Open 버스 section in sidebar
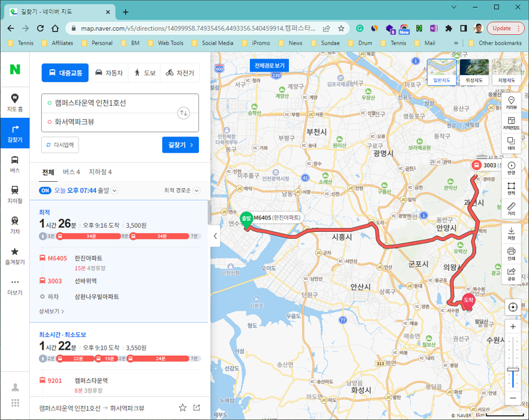Image resolution: width=529 pixels, height=420 pixels. pos(15,164)
